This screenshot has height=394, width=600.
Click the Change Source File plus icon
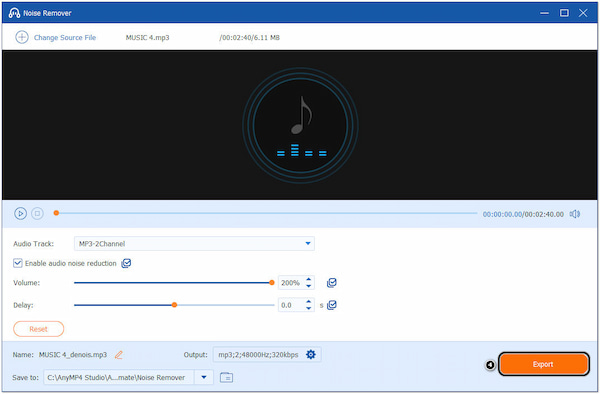point(22,37)
